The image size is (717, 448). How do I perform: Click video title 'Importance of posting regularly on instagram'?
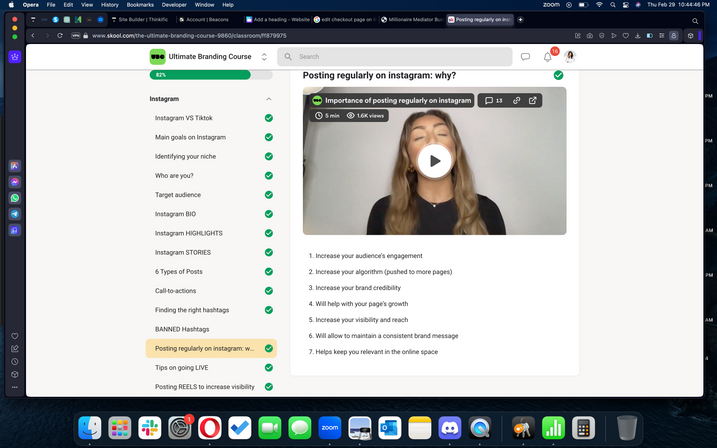pyautogui.click(x=398, y=101)
